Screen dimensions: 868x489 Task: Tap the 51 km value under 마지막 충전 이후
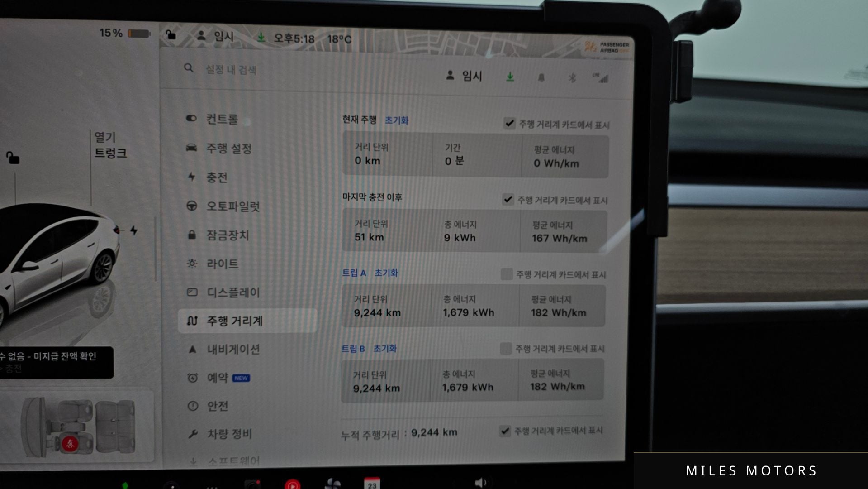point(369,237)
